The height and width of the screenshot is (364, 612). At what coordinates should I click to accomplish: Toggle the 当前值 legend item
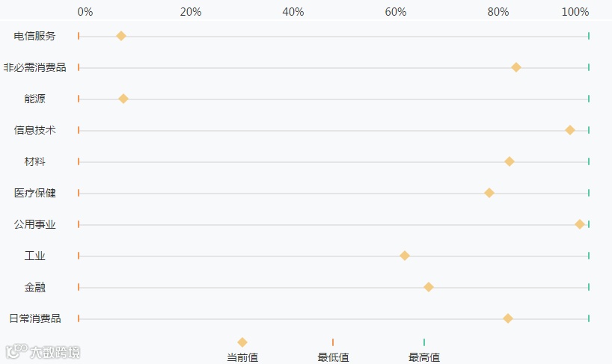tap(242, 350)
